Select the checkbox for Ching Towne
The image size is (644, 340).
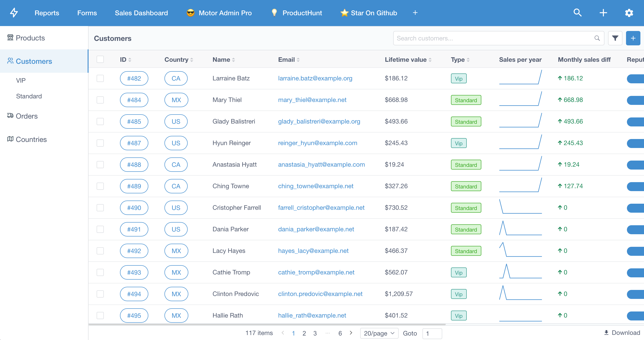[x=100, y=186]
